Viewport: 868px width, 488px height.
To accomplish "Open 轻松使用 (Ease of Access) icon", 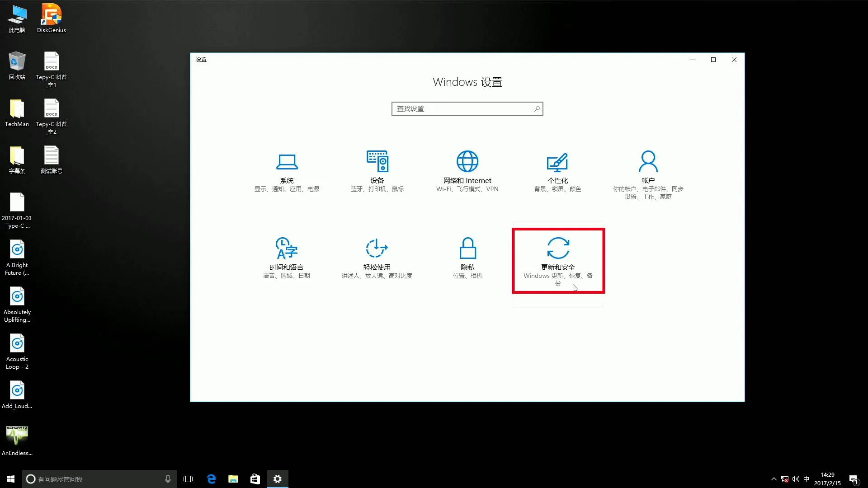I will [x=377, y=248].
